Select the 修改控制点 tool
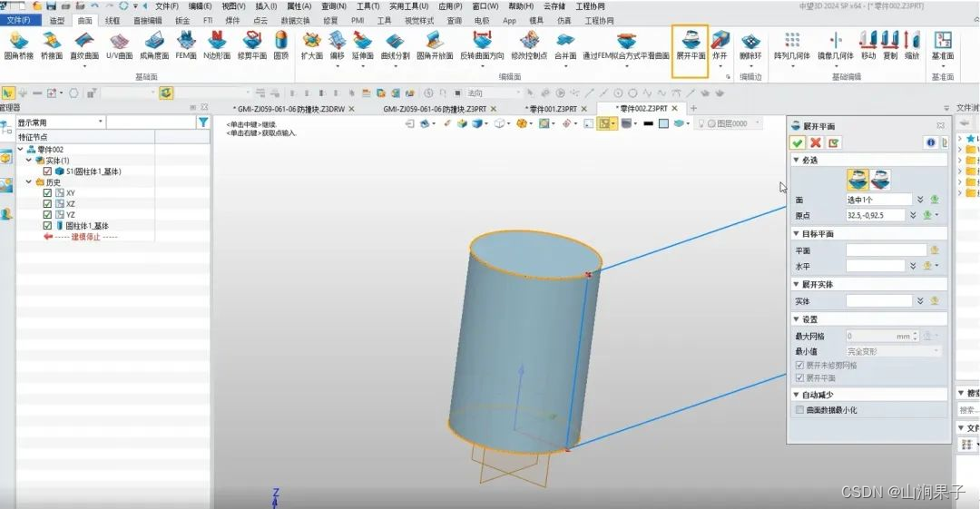 529,45
